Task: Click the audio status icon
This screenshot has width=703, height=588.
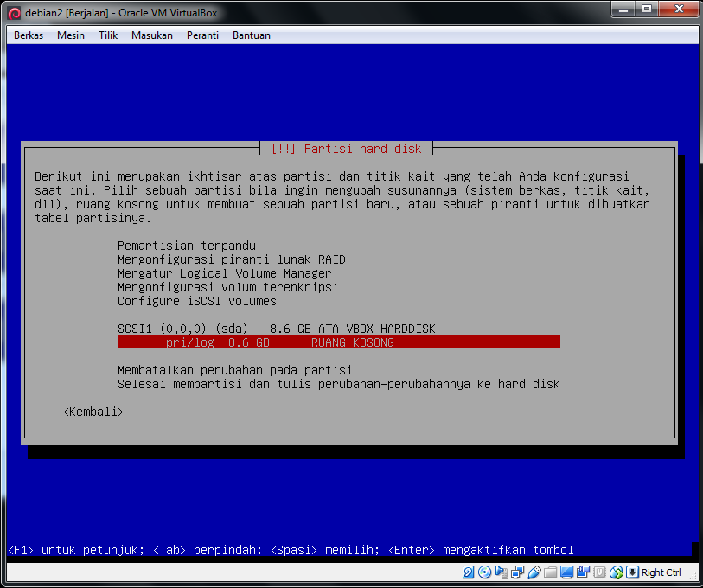Action: [x=501, y=572]
